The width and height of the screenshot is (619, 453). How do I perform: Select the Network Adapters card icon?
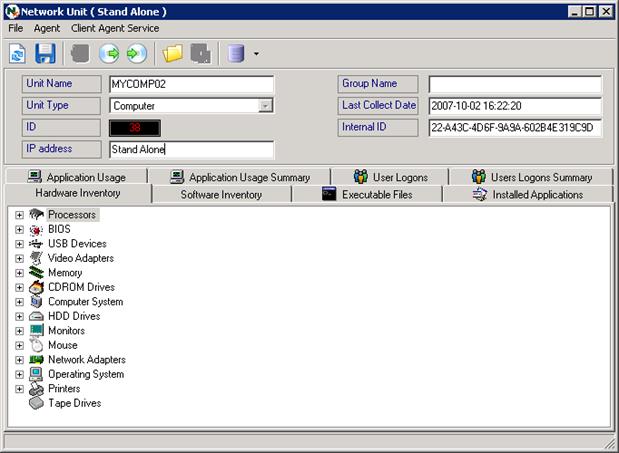[37, 360]
